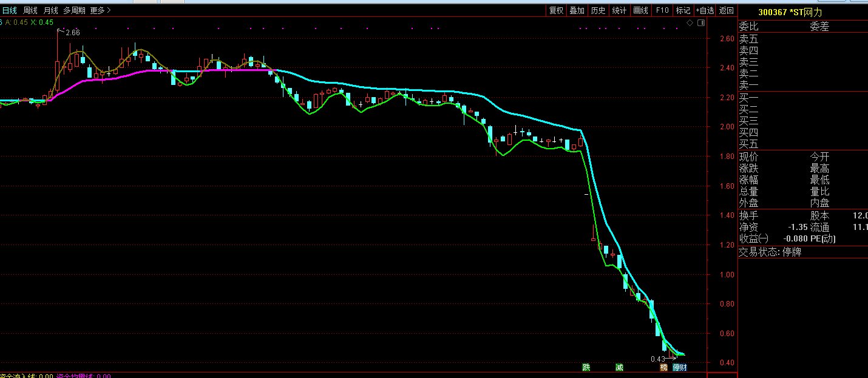Click the green 减 event marker
Screen dimensions: 868x378
pos(619,367)
